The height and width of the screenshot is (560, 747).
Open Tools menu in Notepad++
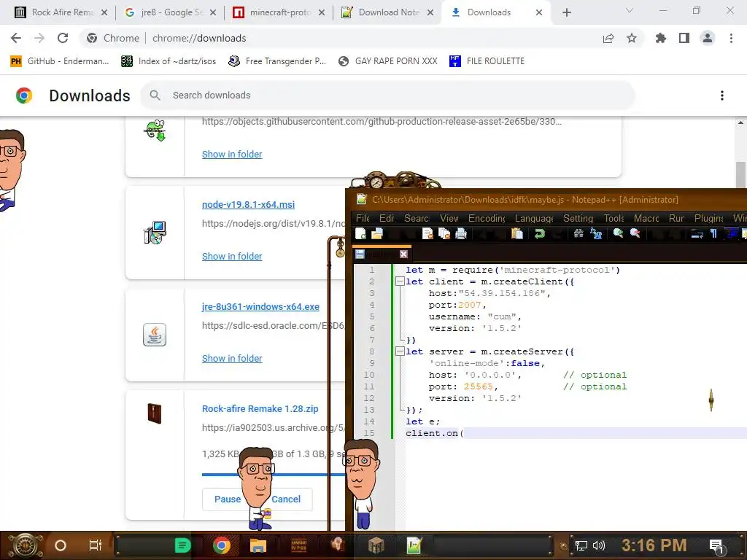tap(614, 218)
